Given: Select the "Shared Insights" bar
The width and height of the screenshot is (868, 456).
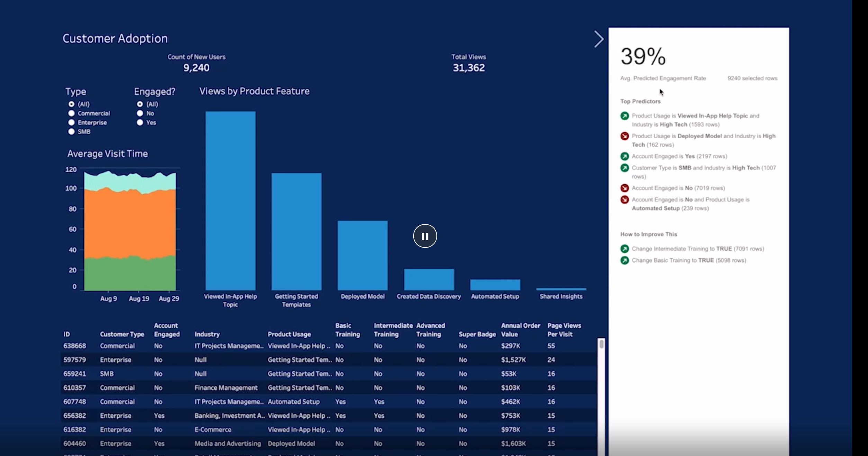Looking at the screenshot, I should pyautogui.click(x=561, y=289).
